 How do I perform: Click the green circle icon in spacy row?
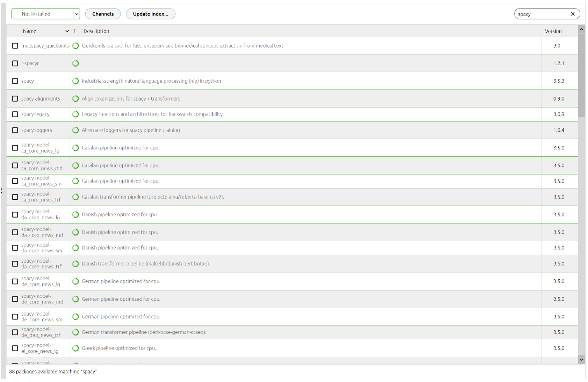click(x=76, y=81)
